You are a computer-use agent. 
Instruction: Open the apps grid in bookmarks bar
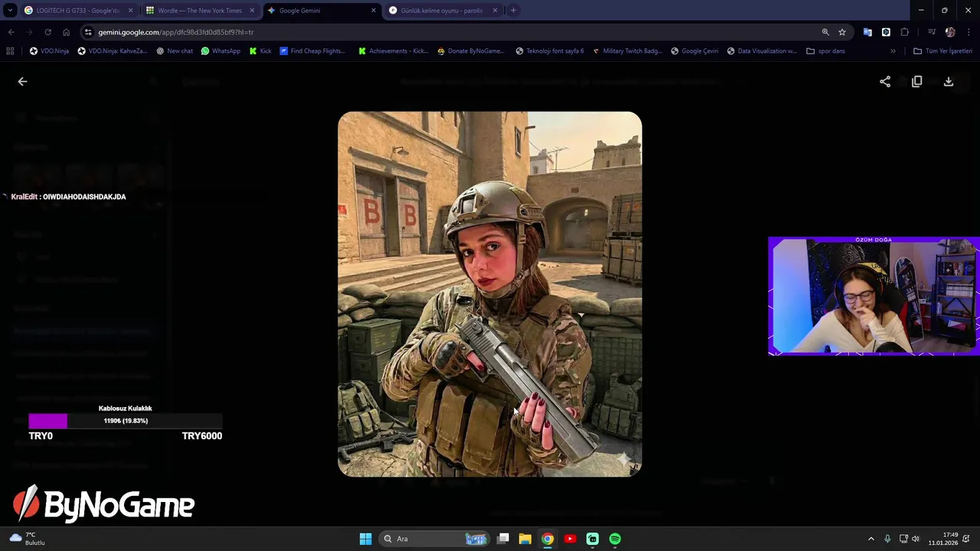tap(10, 51)
